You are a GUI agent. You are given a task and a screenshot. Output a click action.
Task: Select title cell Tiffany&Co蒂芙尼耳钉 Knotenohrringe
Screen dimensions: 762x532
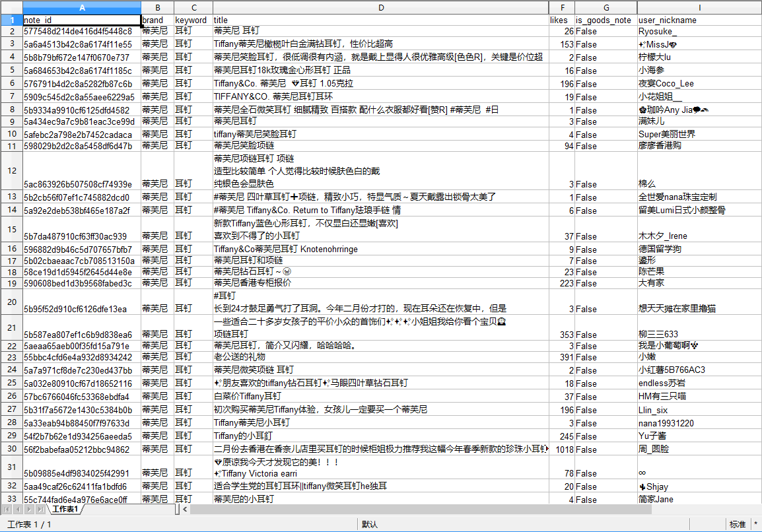coord(380,249)
